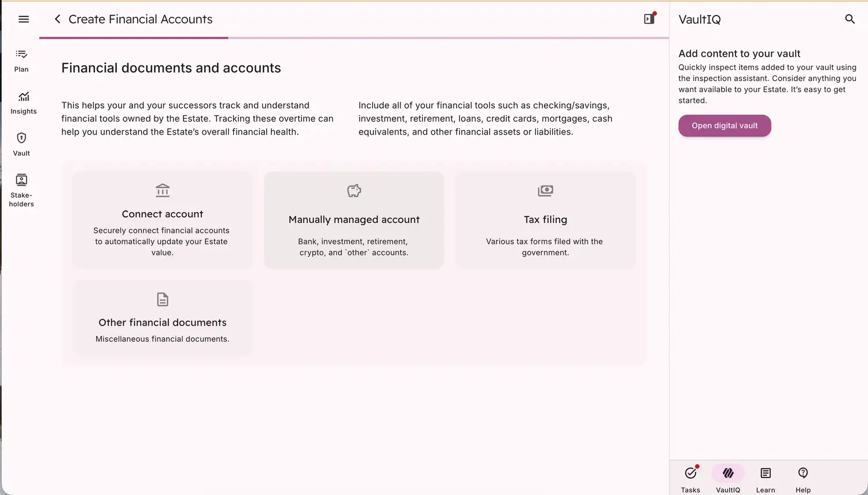Click the piggy bank icon
Screen dimensions: 868x495
pos(354,190)
